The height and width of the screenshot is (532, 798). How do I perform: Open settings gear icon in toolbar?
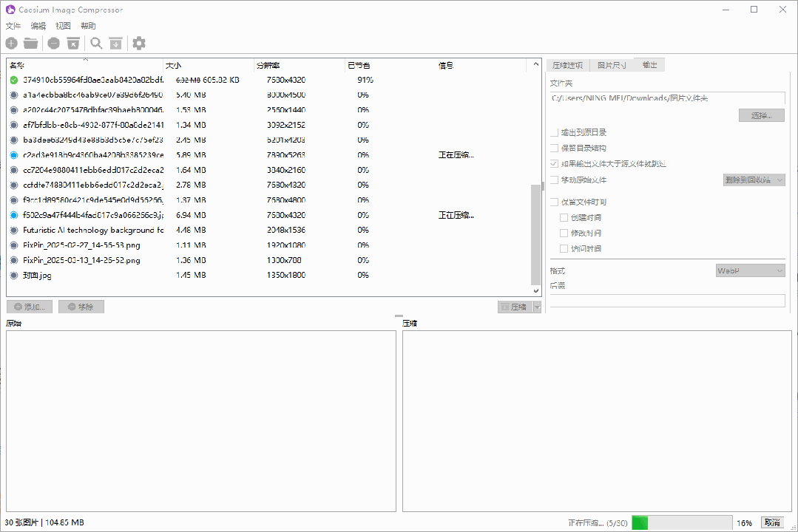click(x=139, y=44)
